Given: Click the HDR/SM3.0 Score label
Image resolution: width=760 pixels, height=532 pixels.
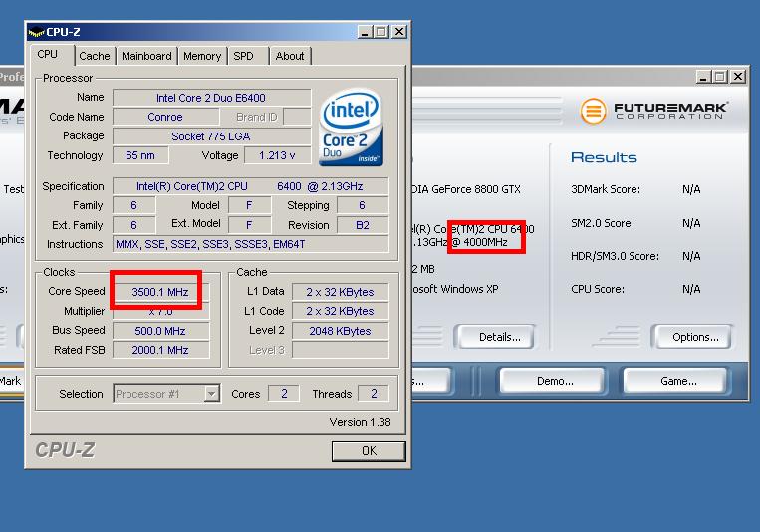Looking at the screenshot, I should point(616,256).
